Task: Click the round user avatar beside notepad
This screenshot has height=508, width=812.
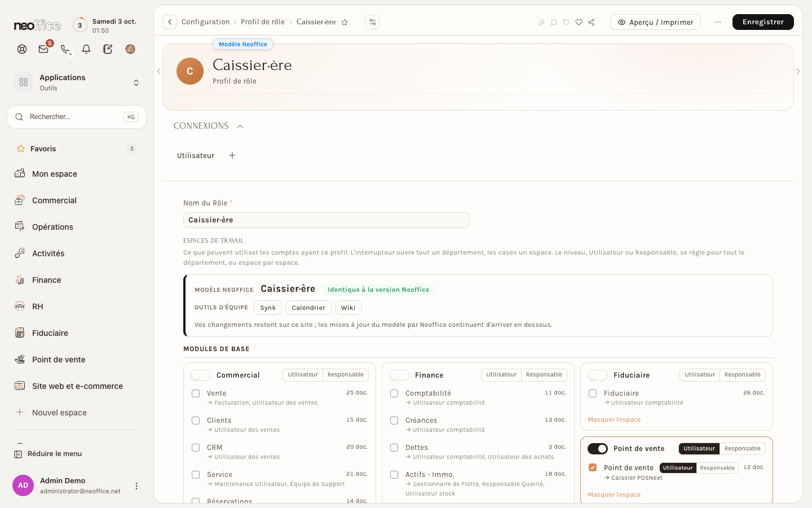Action: click(x=130, y=49)
